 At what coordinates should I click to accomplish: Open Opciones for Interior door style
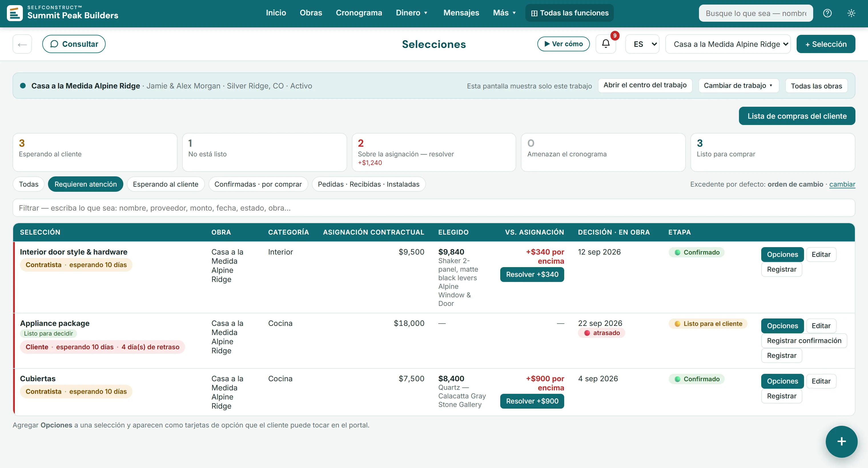782,255
